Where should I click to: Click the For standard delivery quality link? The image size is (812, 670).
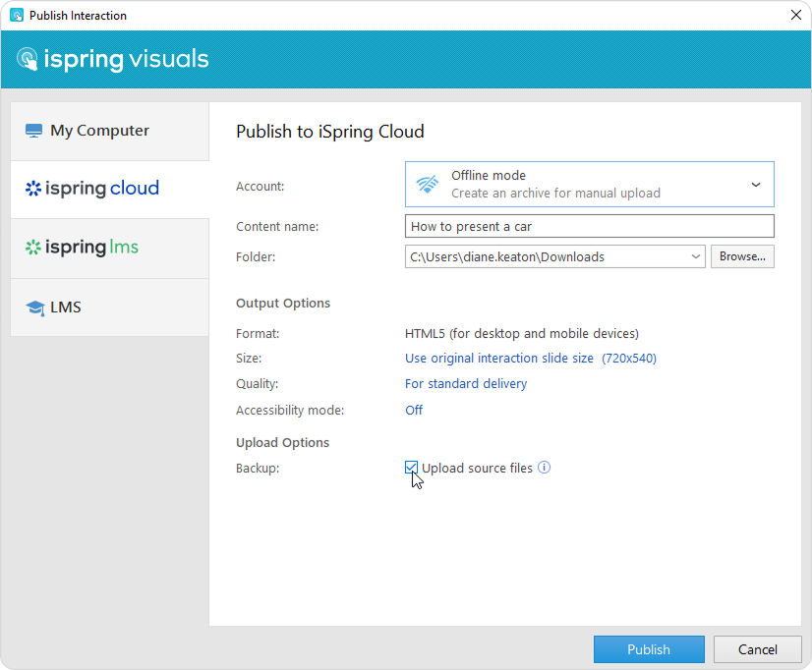pyautogui.click(x=466, y=384)
